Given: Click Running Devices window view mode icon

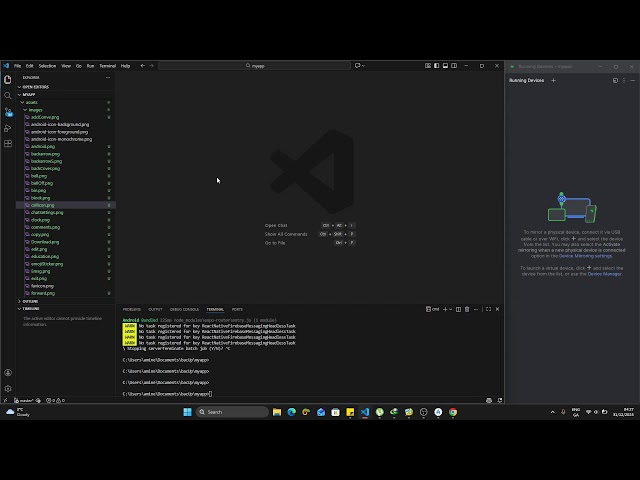Looking at the screenshot, I should click(615, 80).
